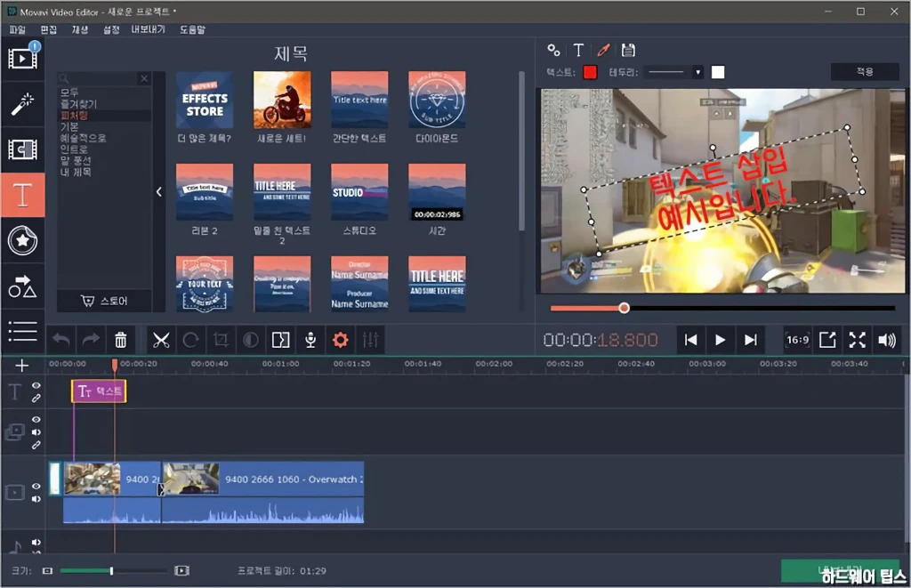Toggle link icon on title track
This screenshot has height=588, width=911.
pyautogui.click(x=36, y=399)
